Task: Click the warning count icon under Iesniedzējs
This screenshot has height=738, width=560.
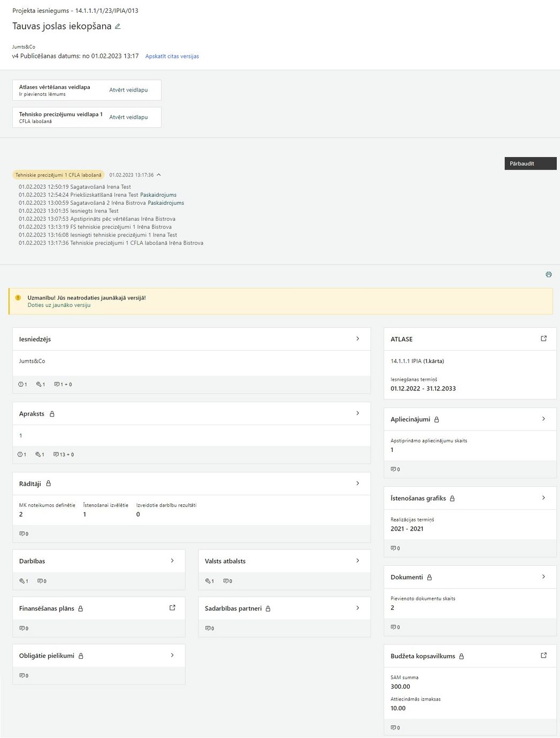Action: tap(21, 385)
